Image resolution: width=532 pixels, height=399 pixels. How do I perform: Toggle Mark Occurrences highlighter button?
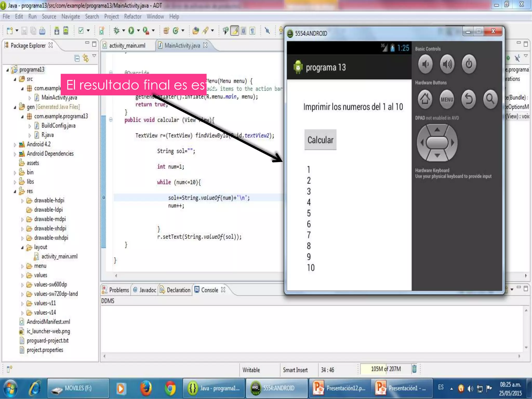[x=235, y=31]
